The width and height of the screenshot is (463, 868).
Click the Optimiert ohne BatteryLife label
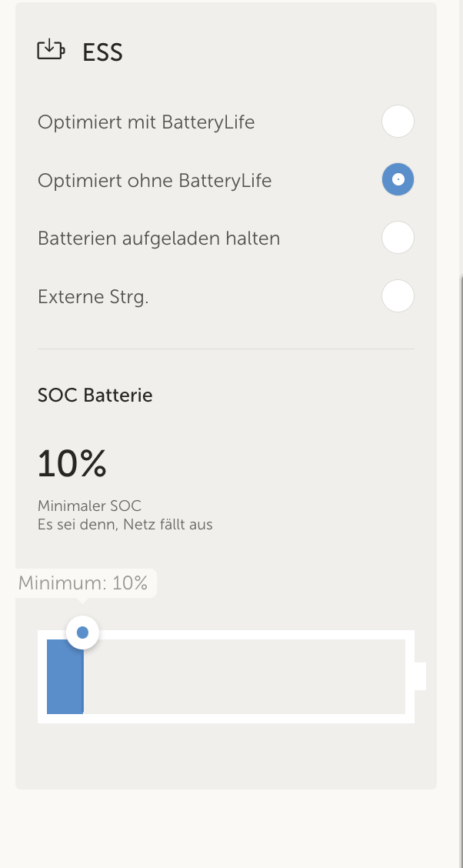(x=155, y=181)
